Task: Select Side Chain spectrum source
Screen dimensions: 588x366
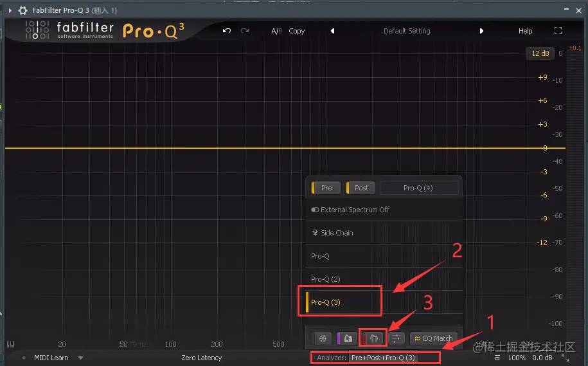Action: (x=384, y=233)
